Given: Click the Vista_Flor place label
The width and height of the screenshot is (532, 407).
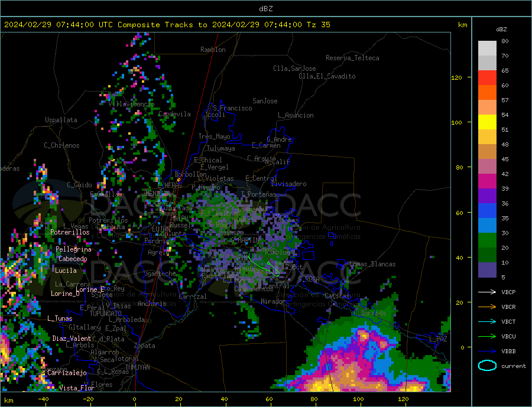Looking at the screenshot, I should [x=77, y=388].
